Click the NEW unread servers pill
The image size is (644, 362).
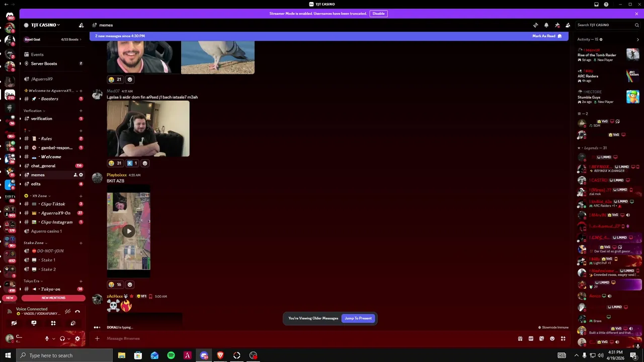click(10, 298)
